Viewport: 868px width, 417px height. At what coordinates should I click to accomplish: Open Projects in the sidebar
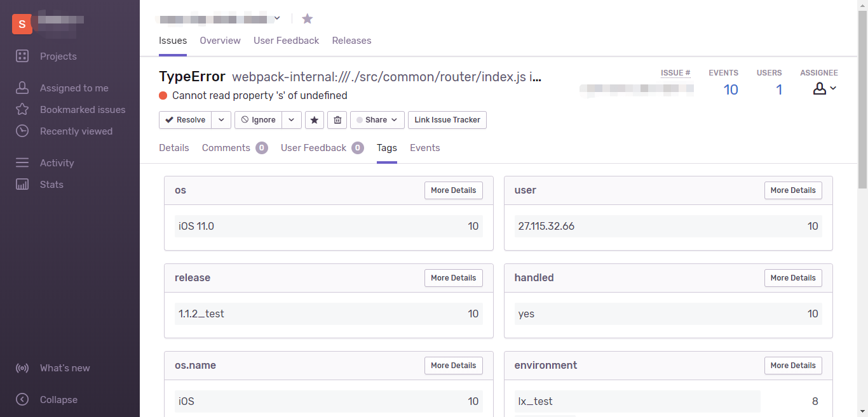[x=58, y=56]
